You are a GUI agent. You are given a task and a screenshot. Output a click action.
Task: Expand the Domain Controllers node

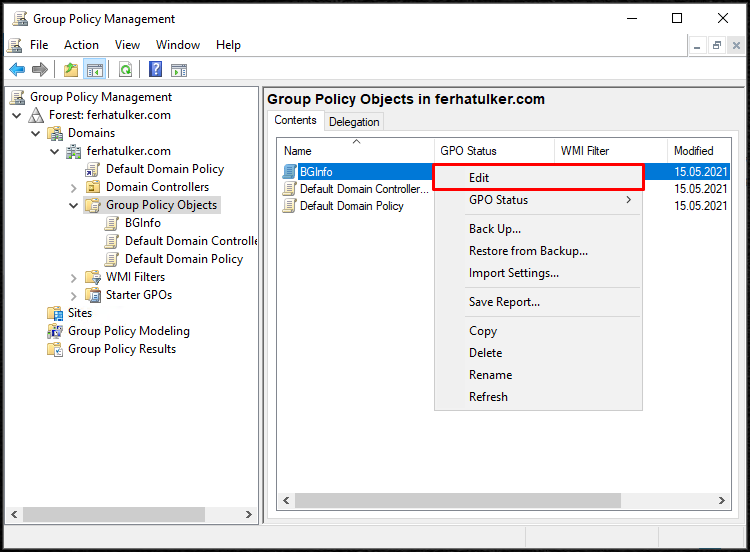click(x=73, y=188)
